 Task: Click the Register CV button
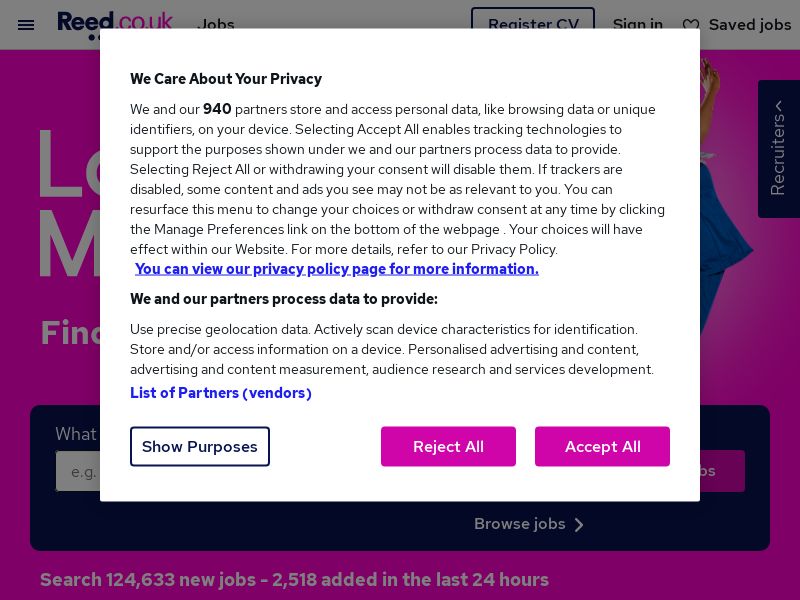(x=532, y=25)
